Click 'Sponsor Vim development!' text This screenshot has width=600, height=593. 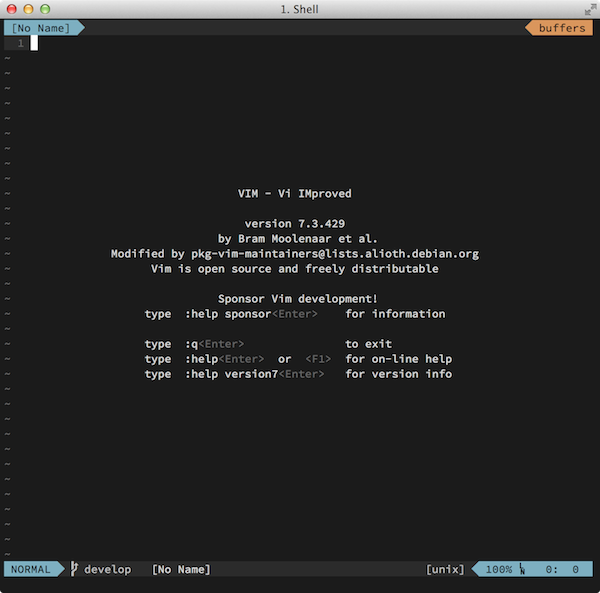[298, 299]
